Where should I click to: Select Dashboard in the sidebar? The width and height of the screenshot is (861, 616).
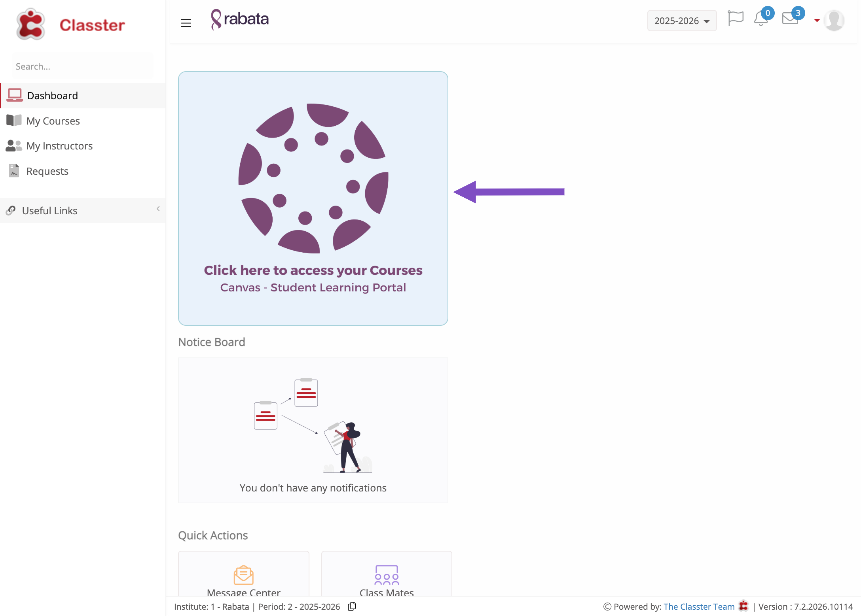(83, 96)
